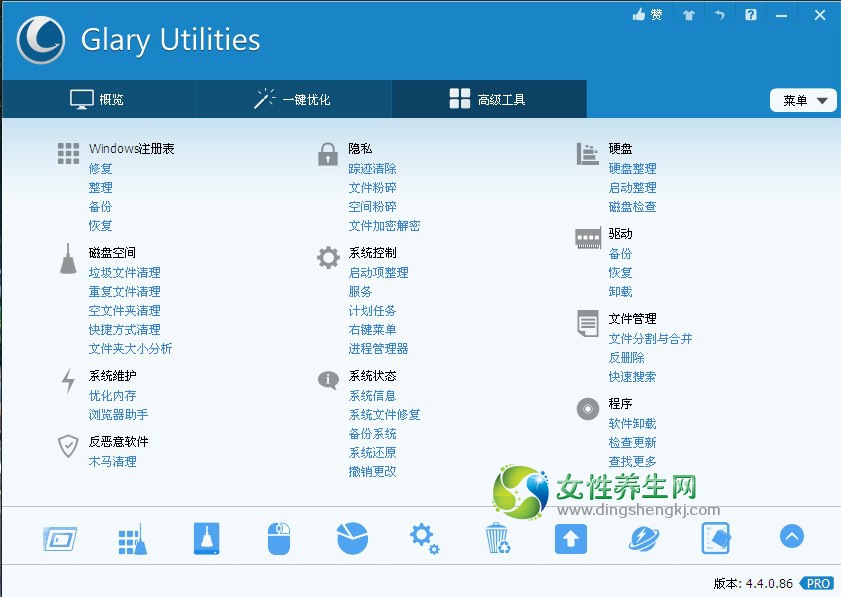Open 撤销更改 link

tap(372, 471)
